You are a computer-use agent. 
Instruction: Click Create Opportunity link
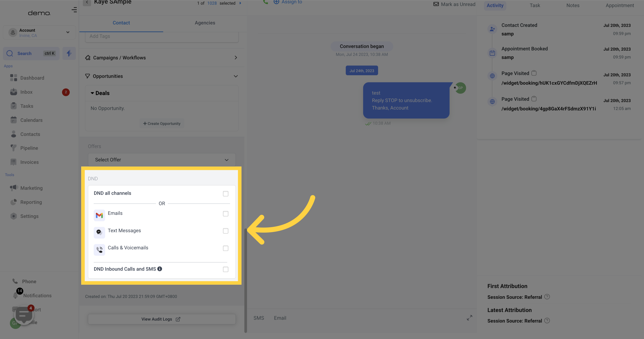tap(161, 124)
